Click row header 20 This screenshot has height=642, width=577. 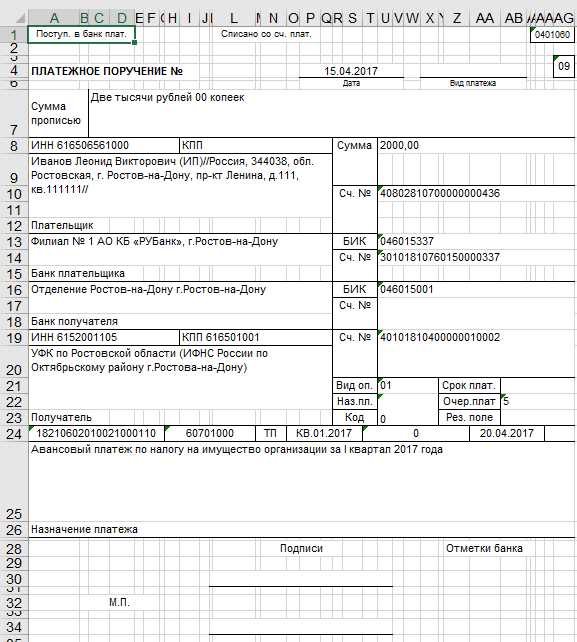(14, 361)
